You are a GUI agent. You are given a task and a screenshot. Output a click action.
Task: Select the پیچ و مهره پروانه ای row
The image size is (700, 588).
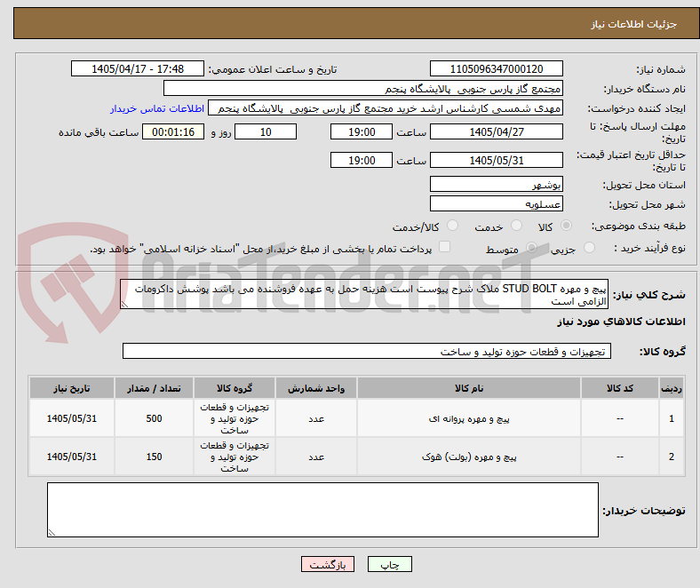coord(357,418)
